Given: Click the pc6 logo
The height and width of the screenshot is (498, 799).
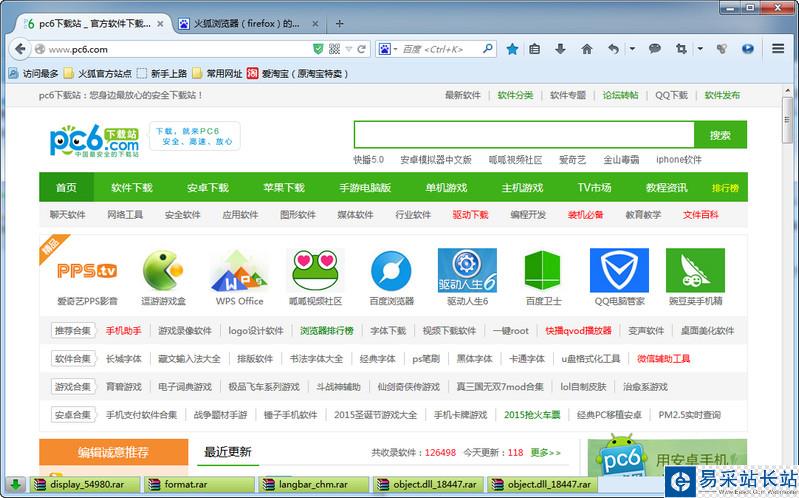Looking at the screenshot, I should tap(94, 140).
